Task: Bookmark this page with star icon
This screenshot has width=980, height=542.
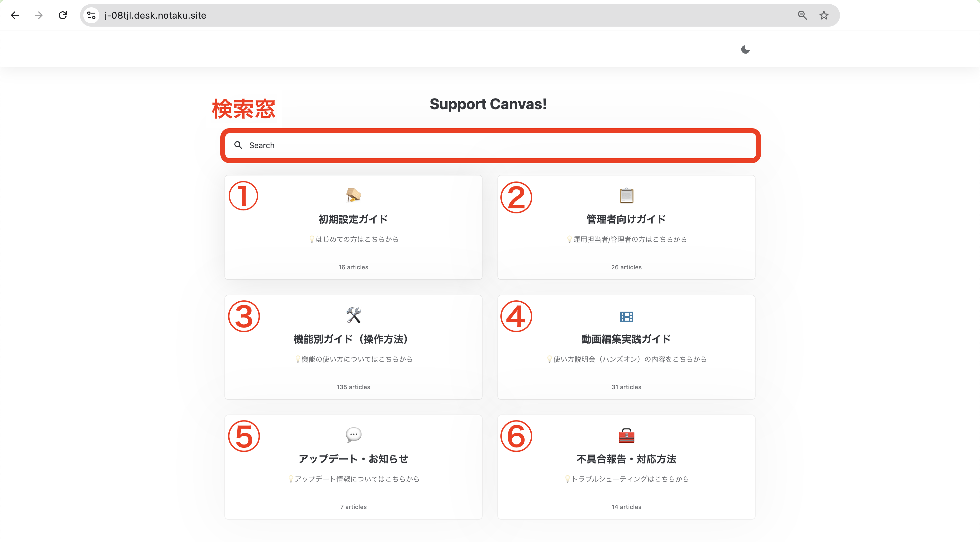Action: tap(824, 15)
